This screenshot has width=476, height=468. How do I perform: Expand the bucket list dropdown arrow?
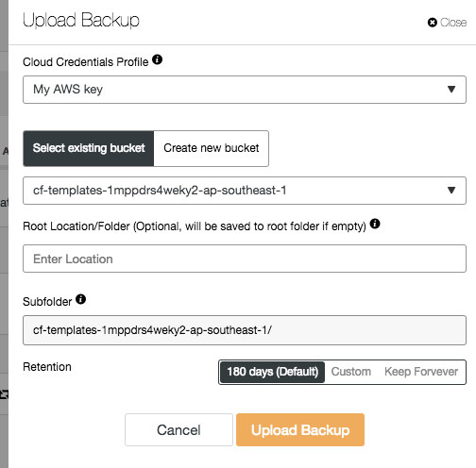451,191
